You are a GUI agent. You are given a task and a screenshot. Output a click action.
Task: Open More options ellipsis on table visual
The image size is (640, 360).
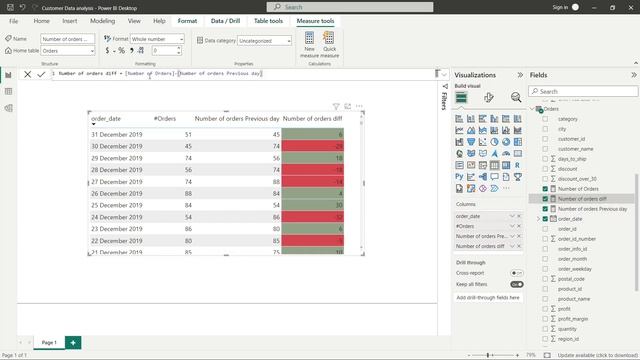359,107
